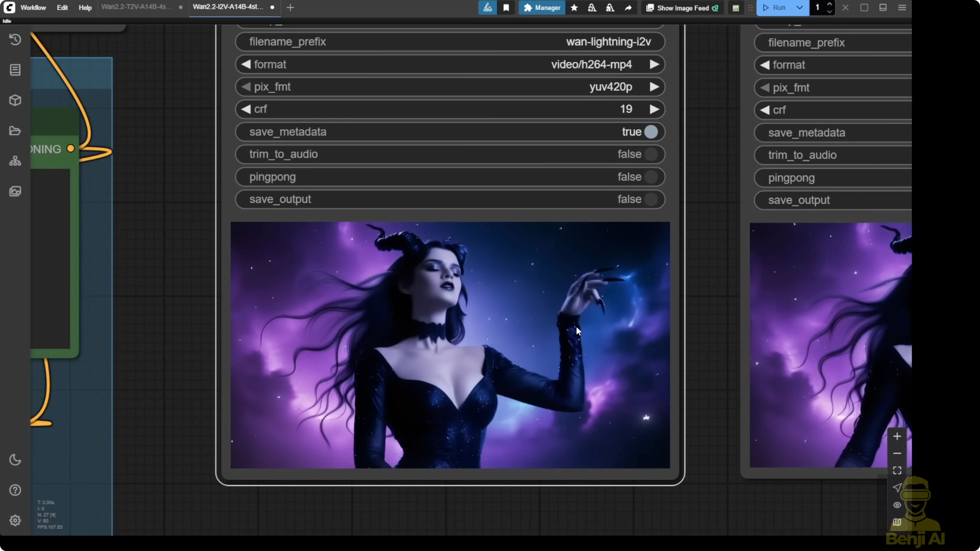
Task: Open the help question mark icon
Action: pyautogui.click(x=15, y=490)
